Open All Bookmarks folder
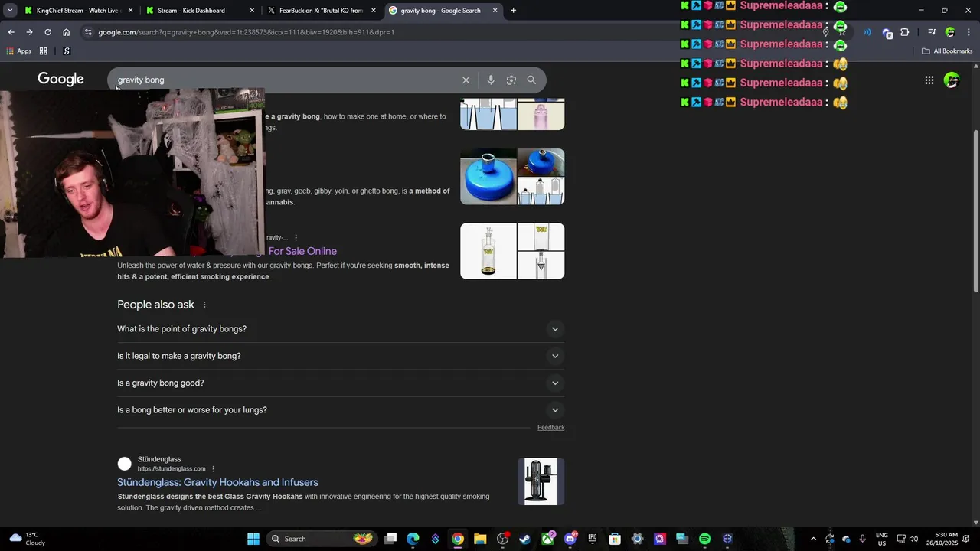980x551 pixels. (x=947, y=51)
